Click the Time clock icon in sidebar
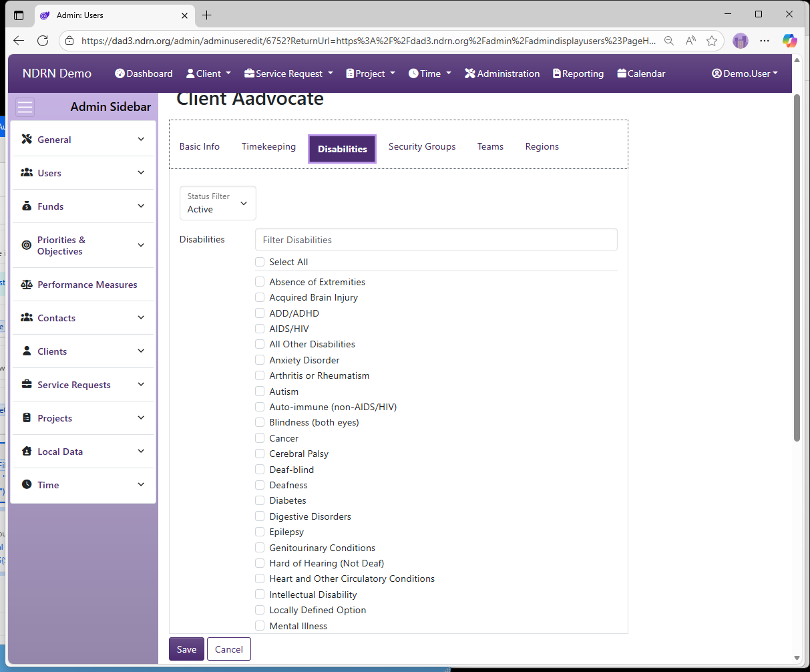The width and height of the screenshot is (810, 672). click(27, 484)
